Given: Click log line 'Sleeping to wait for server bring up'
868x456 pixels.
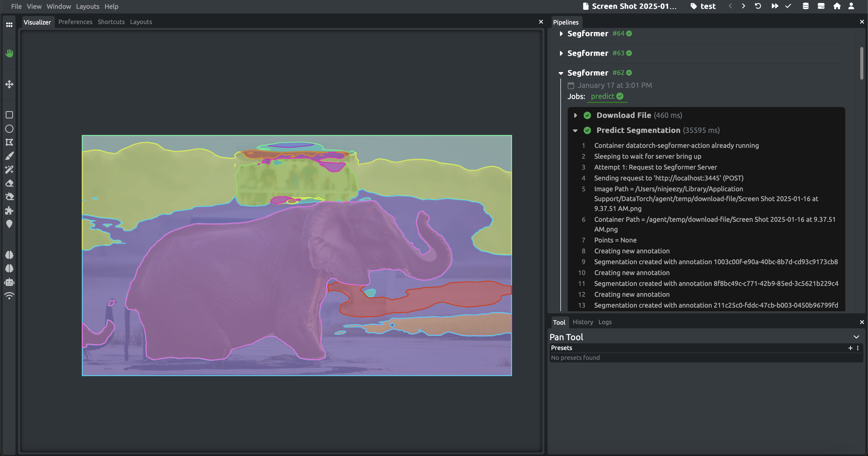Looking at the screenshot, I should tap(647, 156).
